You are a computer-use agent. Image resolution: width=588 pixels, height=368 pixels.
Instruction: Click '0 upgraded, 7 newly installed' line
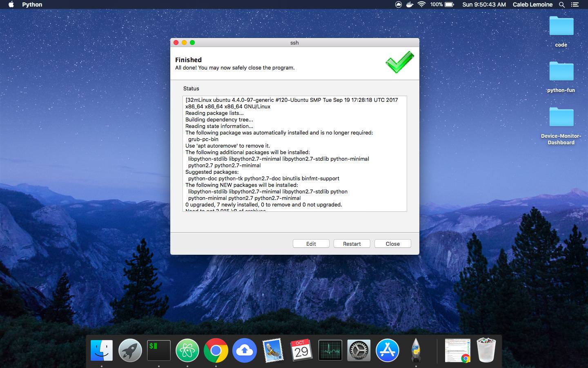(x=264, y=204)
